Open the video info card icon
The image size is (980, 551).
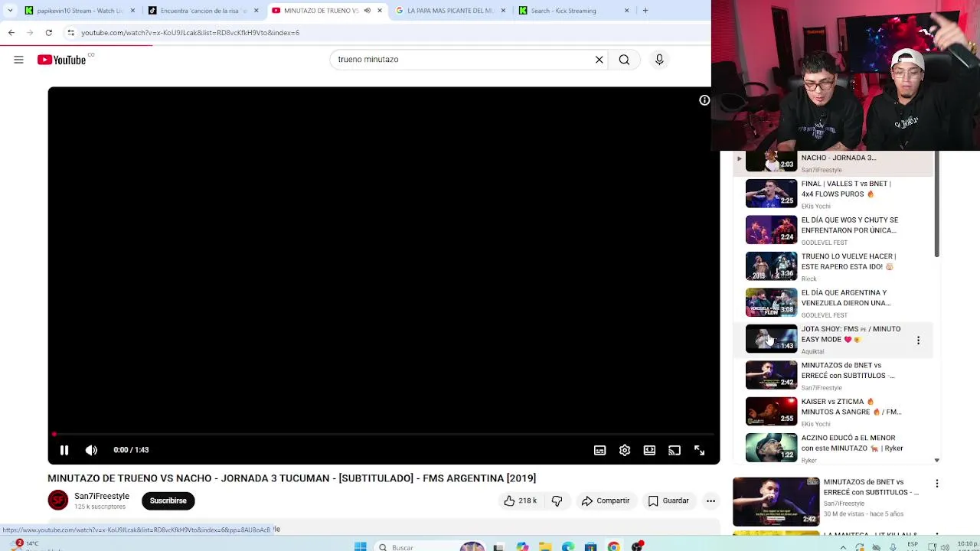point(704,100)
